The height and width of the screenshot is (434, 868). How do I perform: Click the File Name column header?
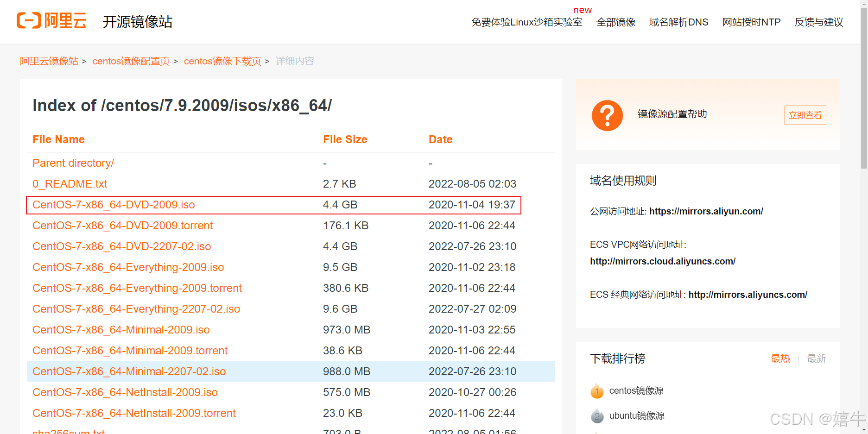pos(58,139)
